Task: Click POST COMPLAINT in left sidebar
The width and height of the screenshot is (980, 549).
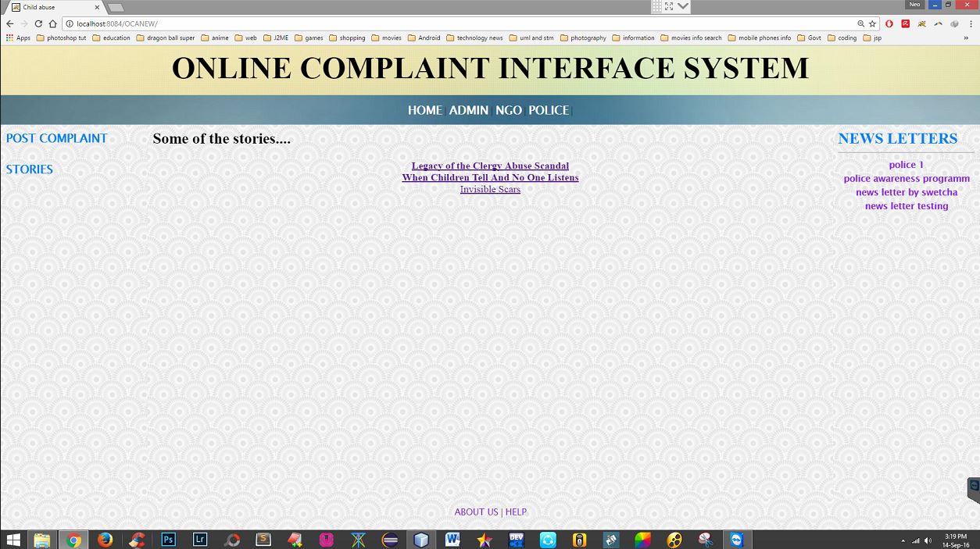Action: click(x=56, y=138)
